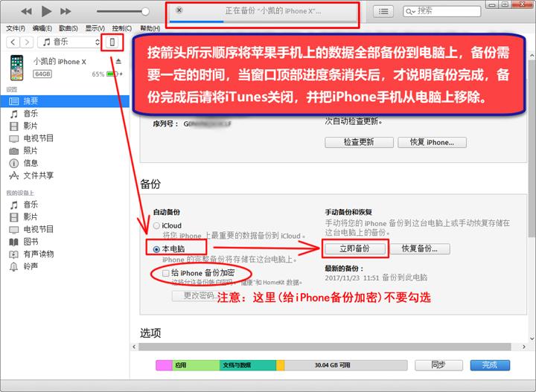Click the 64GB capacity label
Image resolution: width=536 pixels, height=392 pixels.
[x=42, y=74]
